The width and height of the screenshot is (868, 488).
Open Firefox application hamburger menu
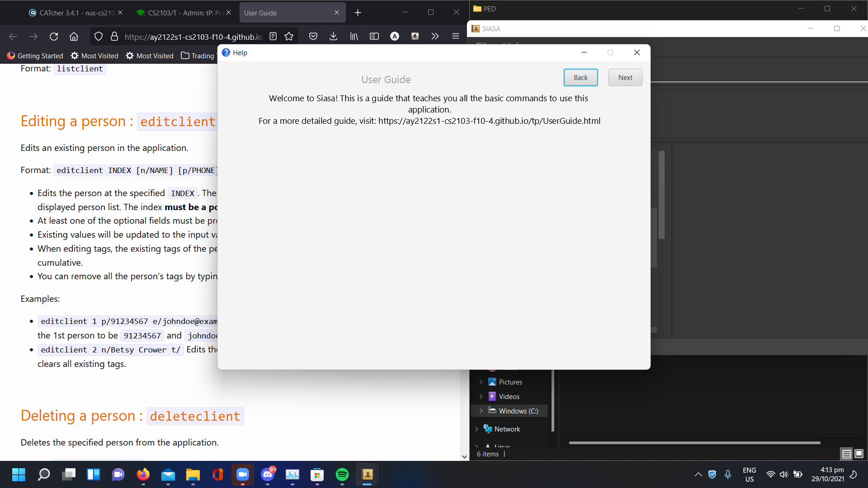455,37
